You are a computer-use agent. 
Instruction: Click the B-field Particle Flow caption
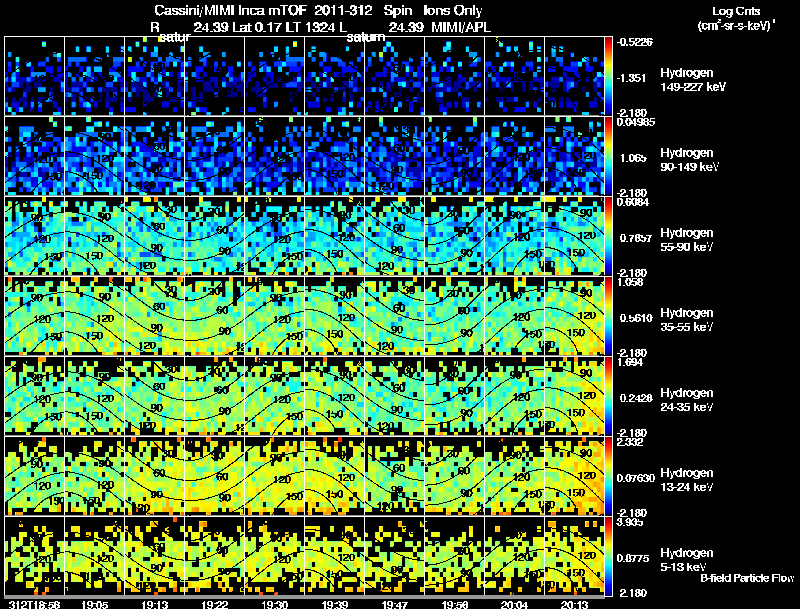click(747, 578)
